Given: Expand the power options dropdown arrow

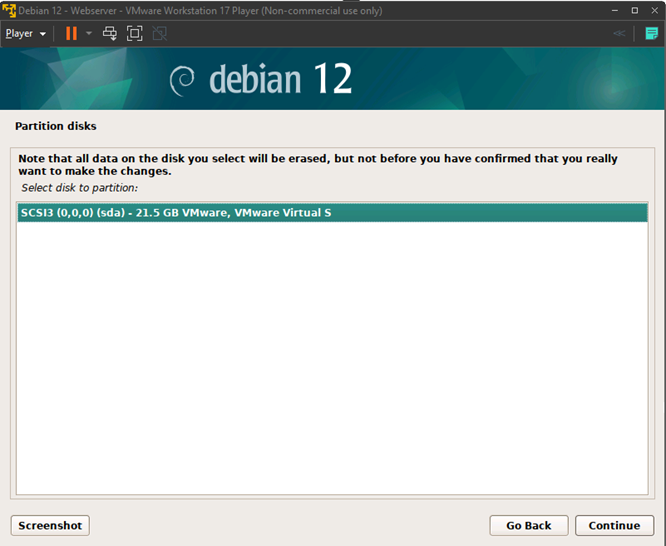Looking at the screenshot, I should tap(88, 33).
